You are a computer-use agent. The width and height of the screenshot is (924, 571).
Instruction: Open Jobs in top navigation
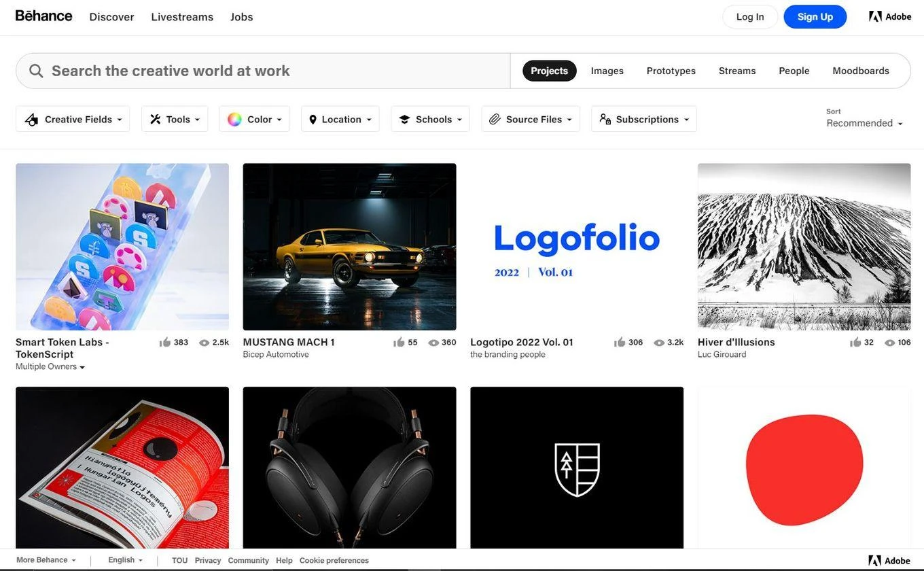point(242,17)
